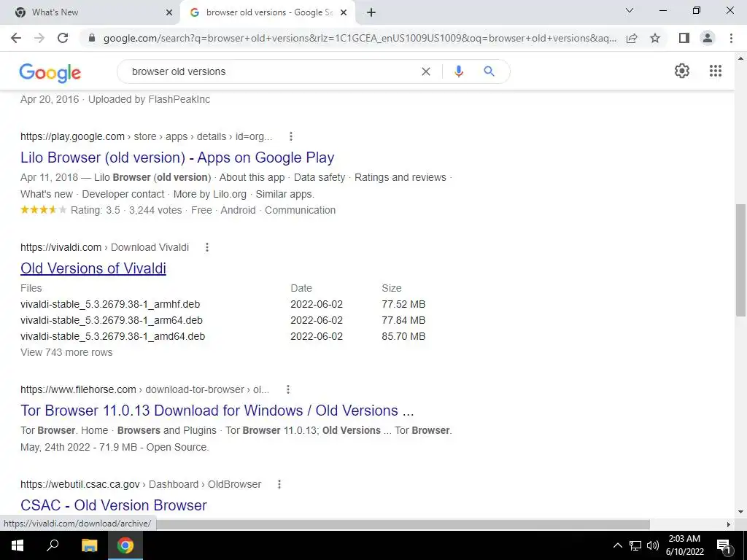
Task: Submit the search via the magnifier icon
Action: click(489, 71)
